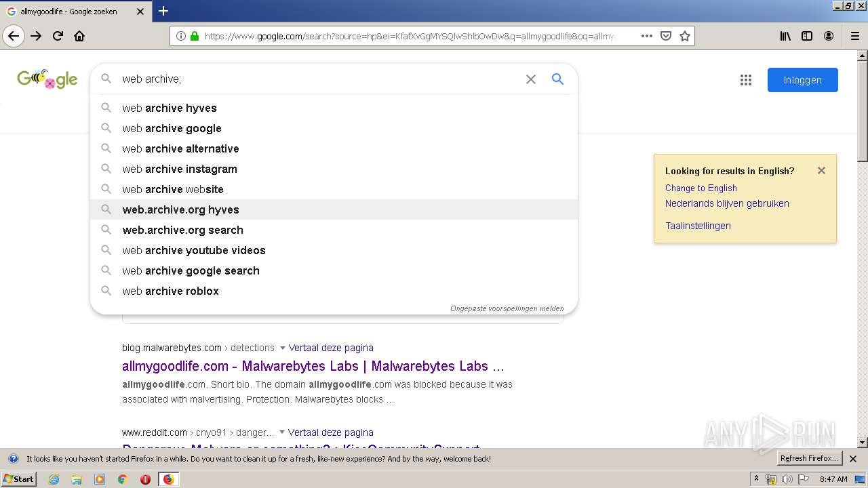Bookmark this page with the star
This screenshot has height=488, width=868.
(x=685, y=36)
